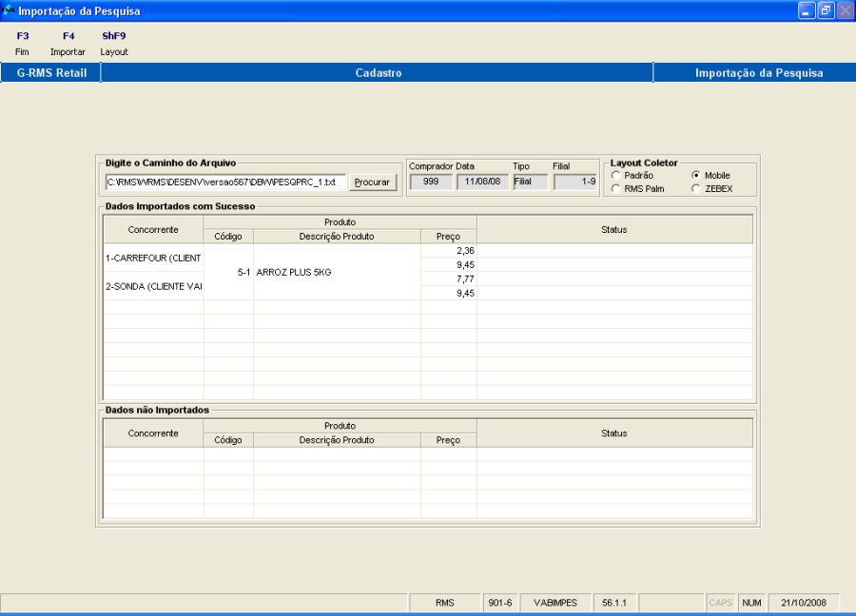Open the ShF9 Layout command
The width and height of the screenshot is (856, 616).
[x=113, y=44]
